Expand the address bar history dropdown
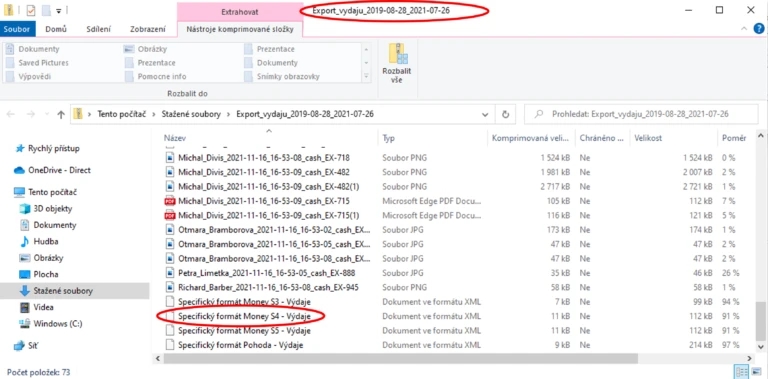 [485, 115]
